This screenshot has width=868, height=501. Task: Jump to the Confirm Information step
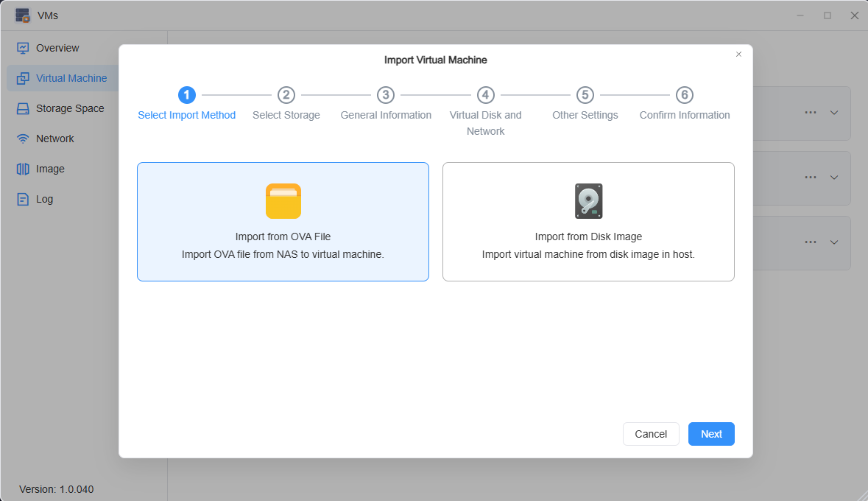684,94
